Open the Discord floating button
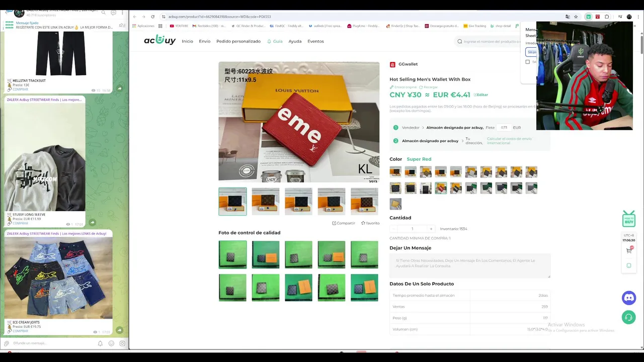The image size is (644, 362). tap(628, 298)
